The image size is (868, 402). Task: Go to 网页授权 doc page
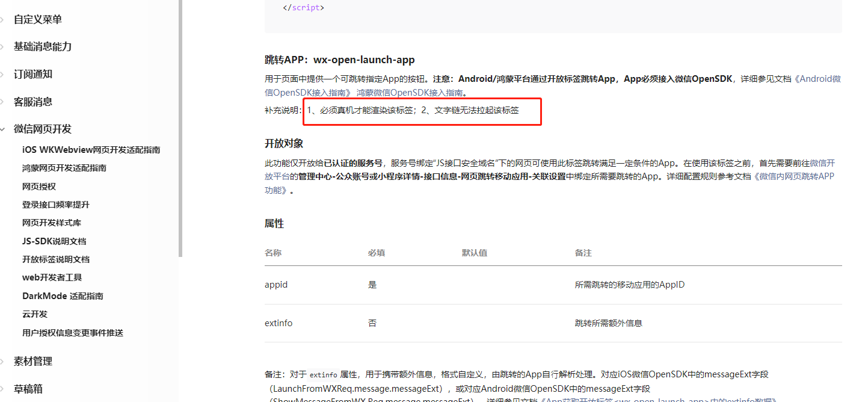point(39,187)
